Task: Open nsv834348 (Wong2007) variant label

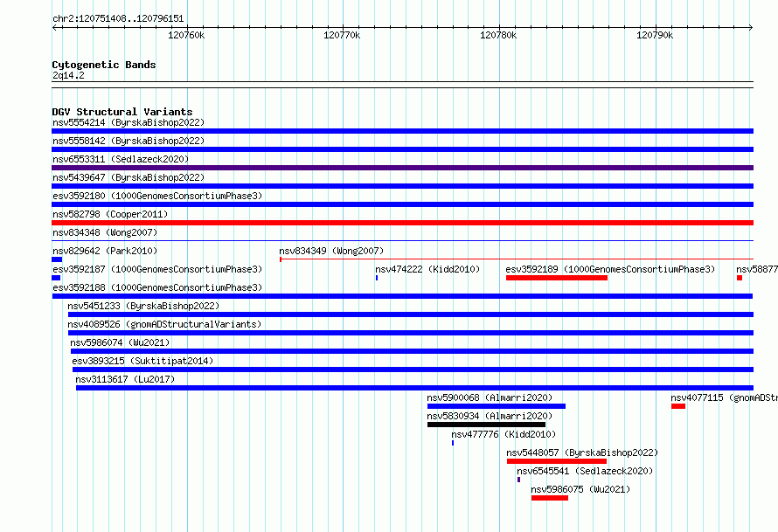Action: (x=105, y=232)
